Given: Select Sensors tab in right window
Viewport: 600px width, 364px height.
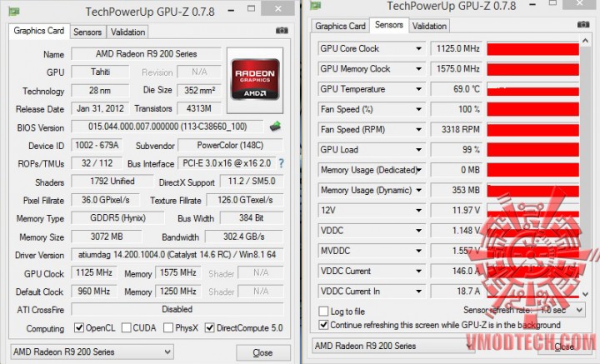Looking at the screenshot, I should coord(389,25).
